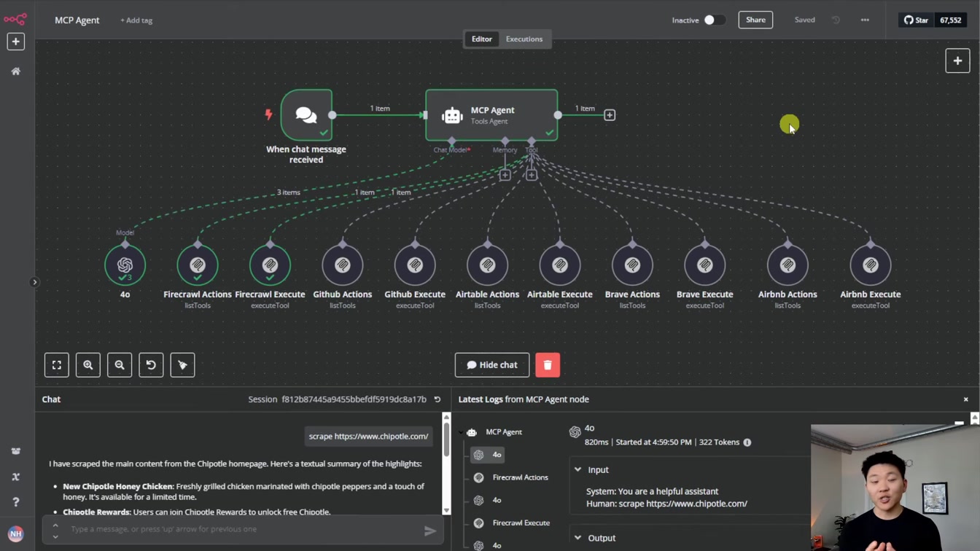
Task: Reset the canvas zoom
Action: pyautogui.click(x=151, y=365)
